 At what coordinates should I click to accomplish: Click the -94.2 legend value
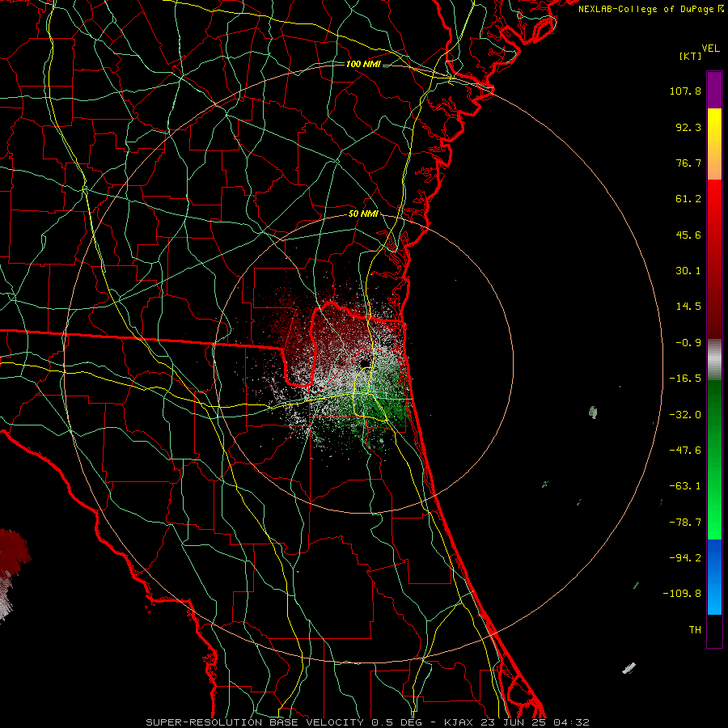click(685, 558)
